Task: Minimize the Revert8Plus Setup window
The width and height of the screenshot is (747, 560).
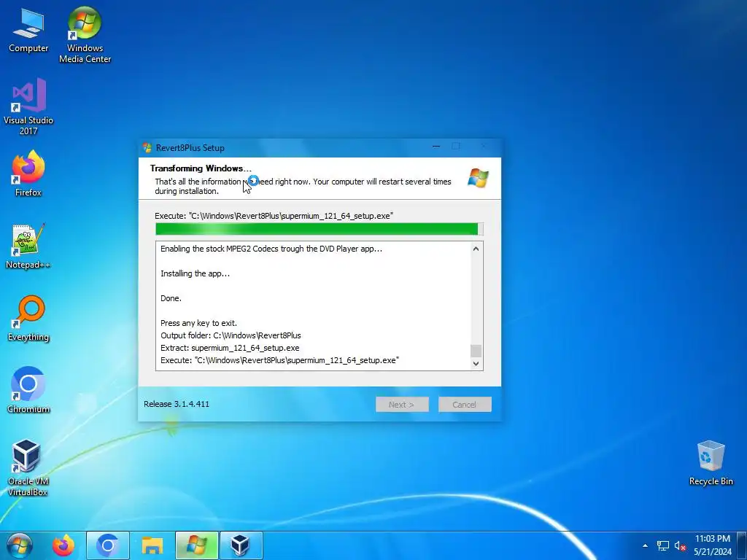Action: pos(436,147)
